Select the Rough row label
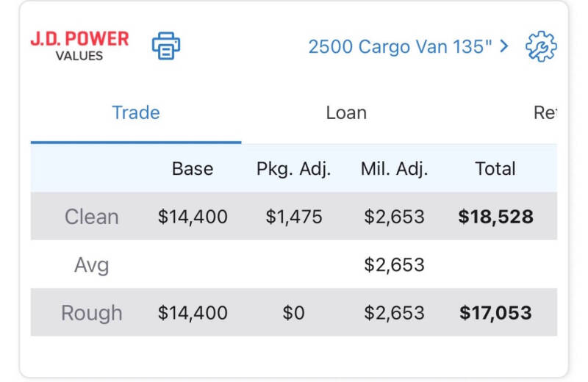This screenshot has height=382, width=588. coord(91,313)
